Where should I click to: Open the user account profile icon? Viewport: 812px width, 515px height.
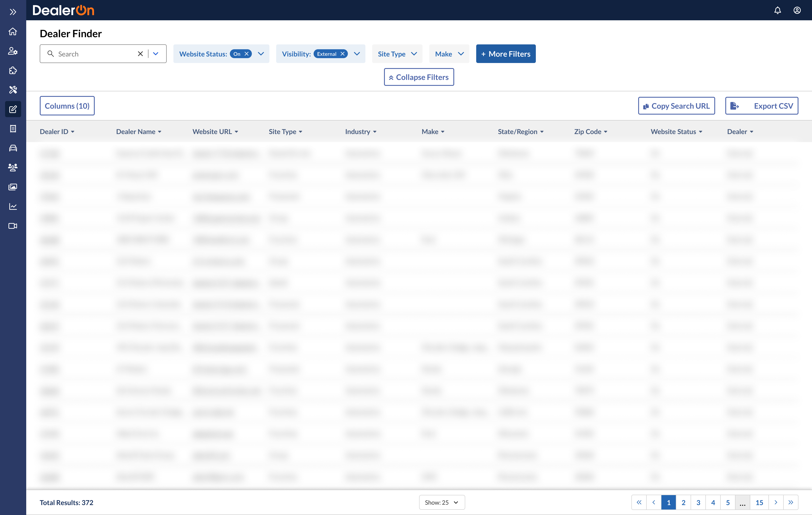click(x=797, y=10)
